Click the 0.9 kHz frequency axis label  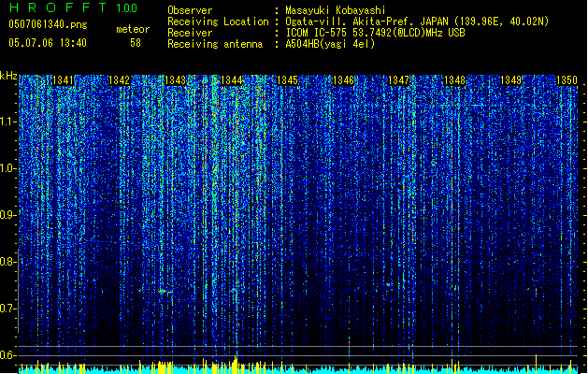pyautogui.click(x=7, y=215)
